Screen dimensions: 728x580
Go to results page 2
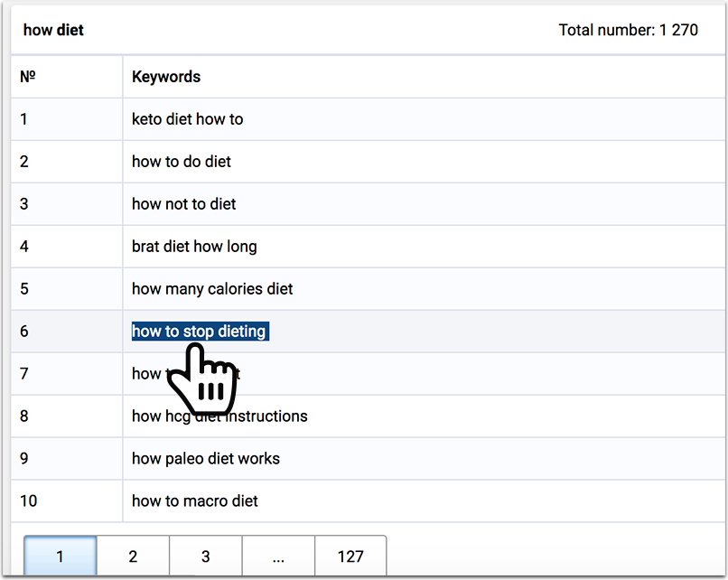tap(133, 556)
